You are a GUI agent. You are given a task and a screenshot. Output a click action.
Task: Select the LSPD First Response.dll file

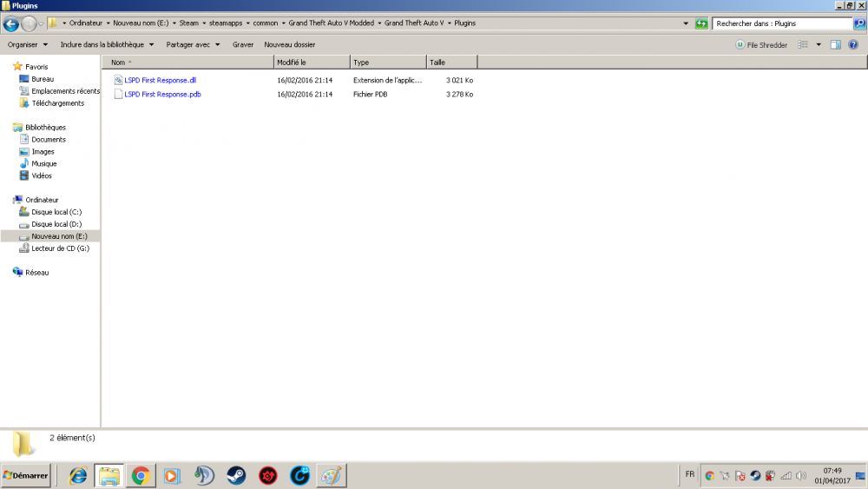coord(160,80)
